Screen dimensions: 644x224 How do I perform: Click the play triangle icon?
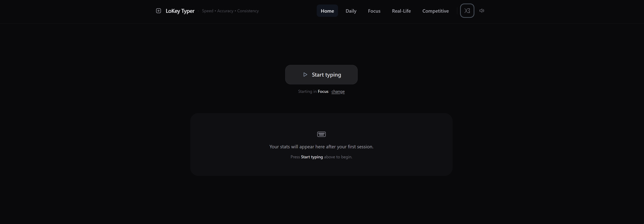[x=305, y=75]
